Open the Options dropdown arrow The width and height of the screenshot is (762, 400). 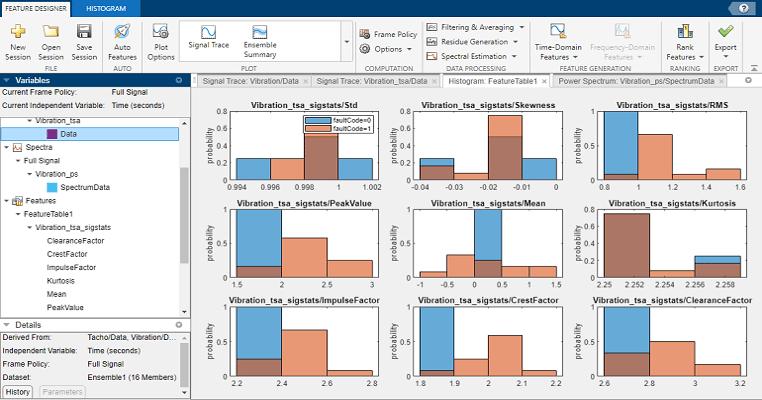409,49
